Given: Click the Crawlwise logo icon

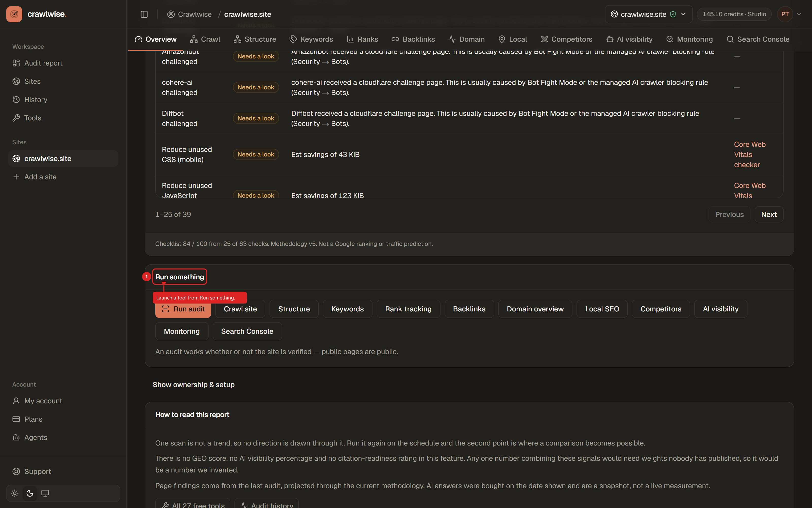Looking at the screenshot, I should [x=14, y=14].
